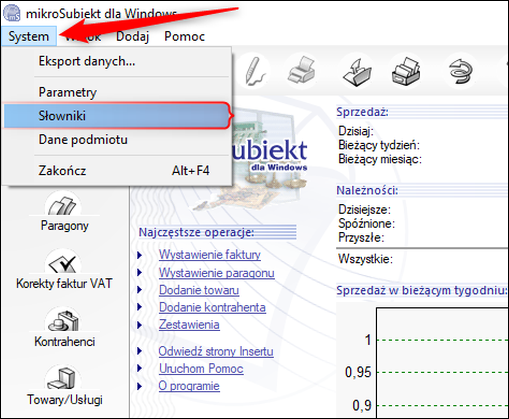
Task: Click the open folder toolbar icon
Action: (357, 72)
